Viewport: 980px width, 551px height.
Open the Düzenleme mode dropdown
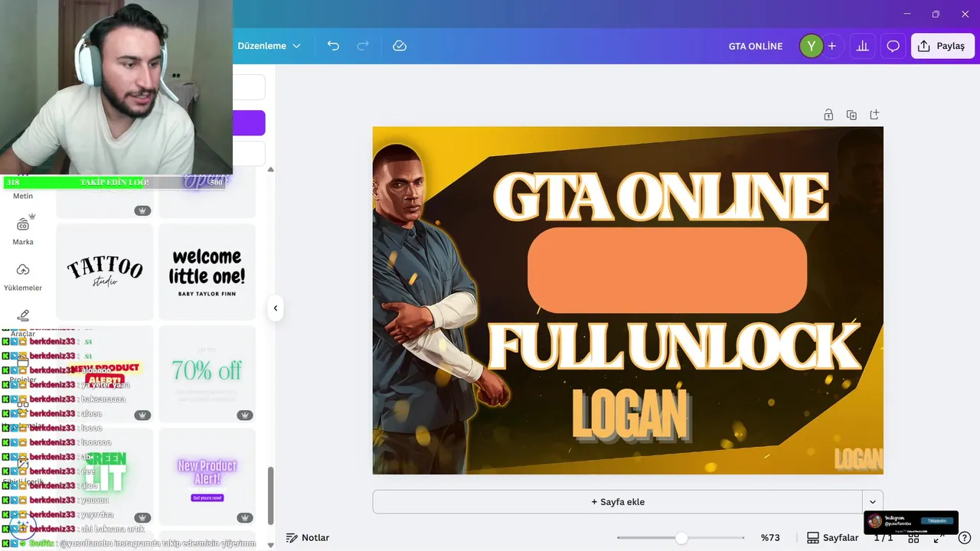pos(269,46)
